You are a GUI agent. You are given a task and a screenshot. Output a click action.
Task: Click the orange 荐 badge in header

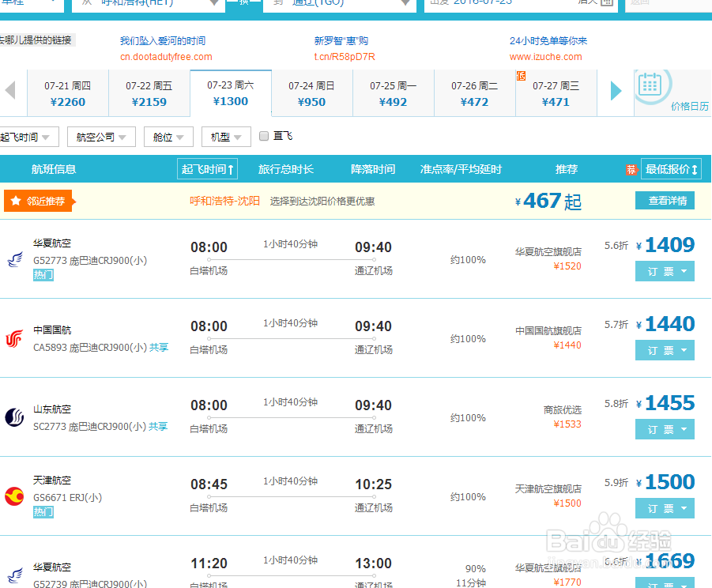tap(631, 169)
